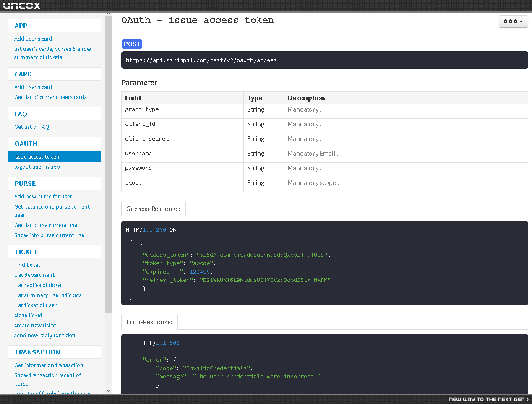The height and width of the screenshot is (404, 532).
Task: Select the Error-Response tab
Action: click(149, 322)
